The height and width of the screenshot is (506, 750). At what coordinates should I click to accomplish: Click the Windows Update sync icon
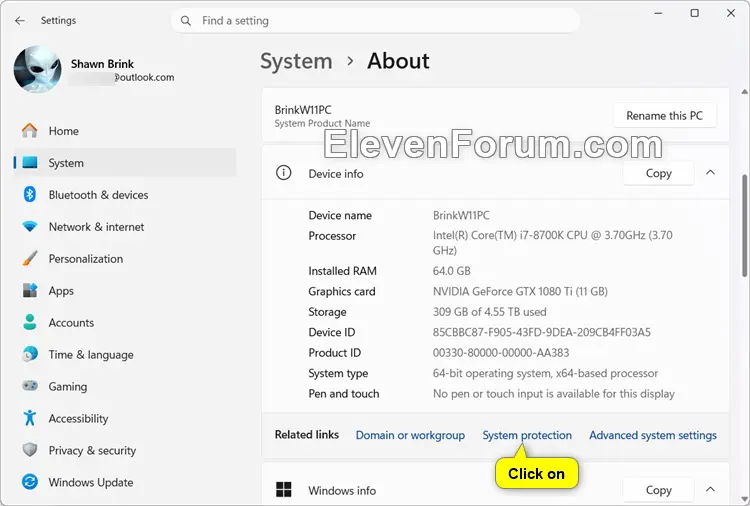coord(30,482)
